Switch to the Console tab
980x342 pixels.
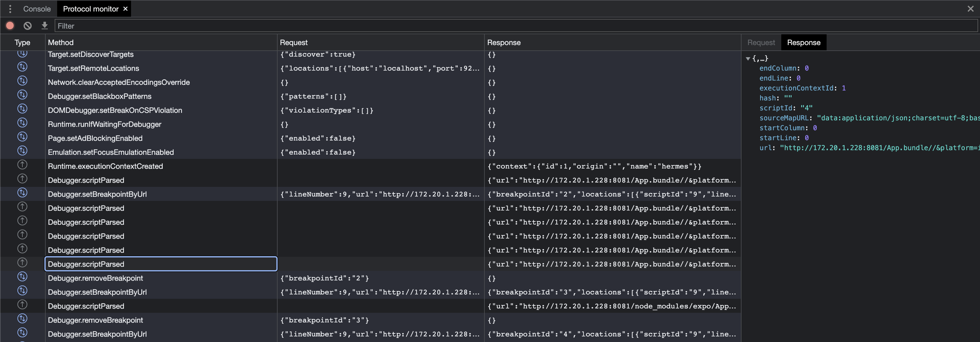[37, 9]
